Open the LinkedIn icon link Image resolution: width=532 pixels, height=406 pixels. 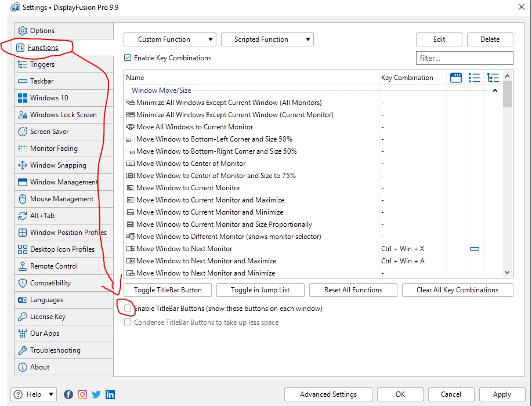click(x=110, y=394)
